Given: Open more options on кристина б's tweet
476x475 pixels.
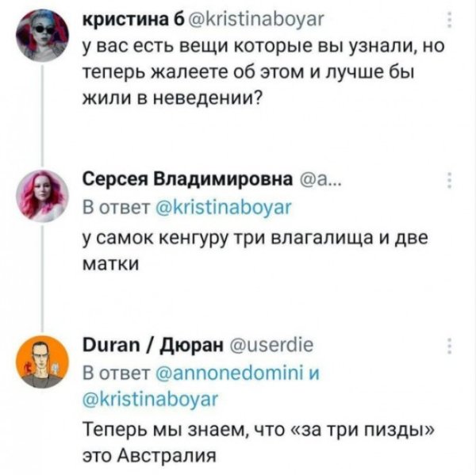Looking at the screenshot, I should point(451,19).
